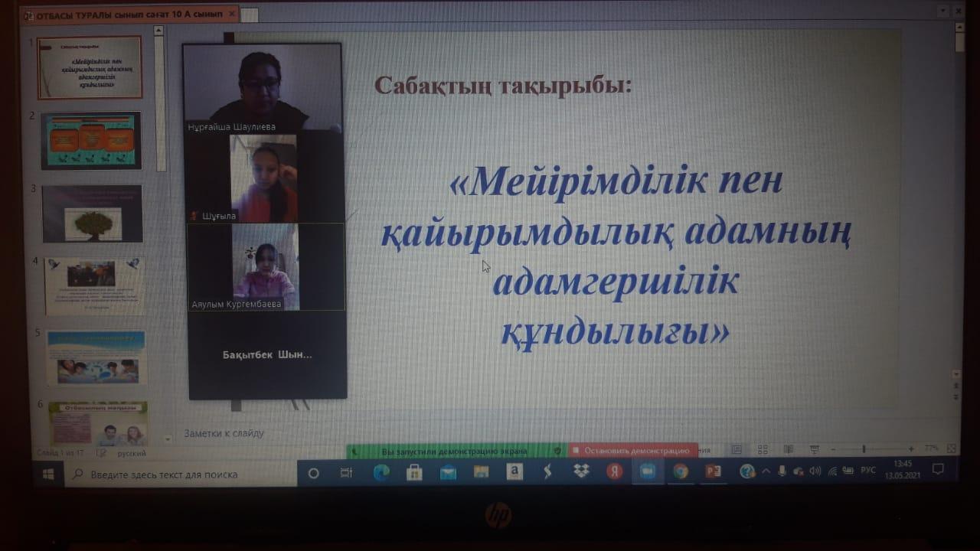Viewport: 980px width, 551px height.
Task: Open the Amazon taskbar shortcut
Action: coord(514,473)
